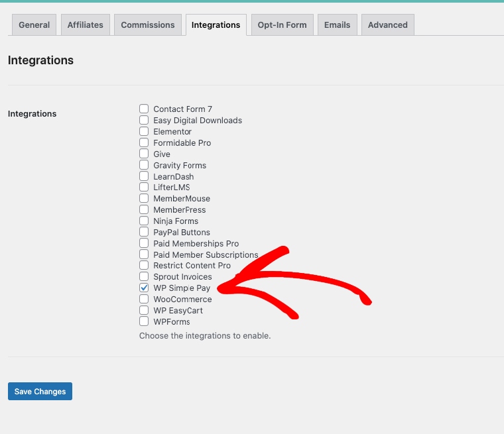504x434 pixels.
Task: Check the LearnDash checkbox
Action: point(144,177)
